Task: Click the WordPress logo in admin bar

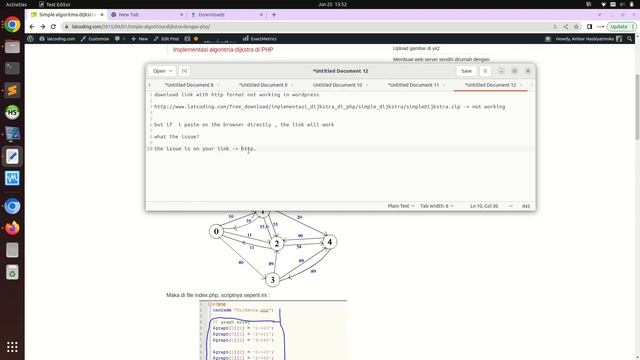Action: 31,39
